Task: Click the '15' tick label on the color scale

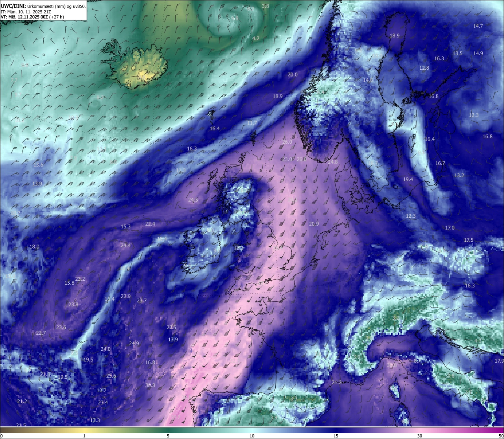Action: click(x=336, y=436)
